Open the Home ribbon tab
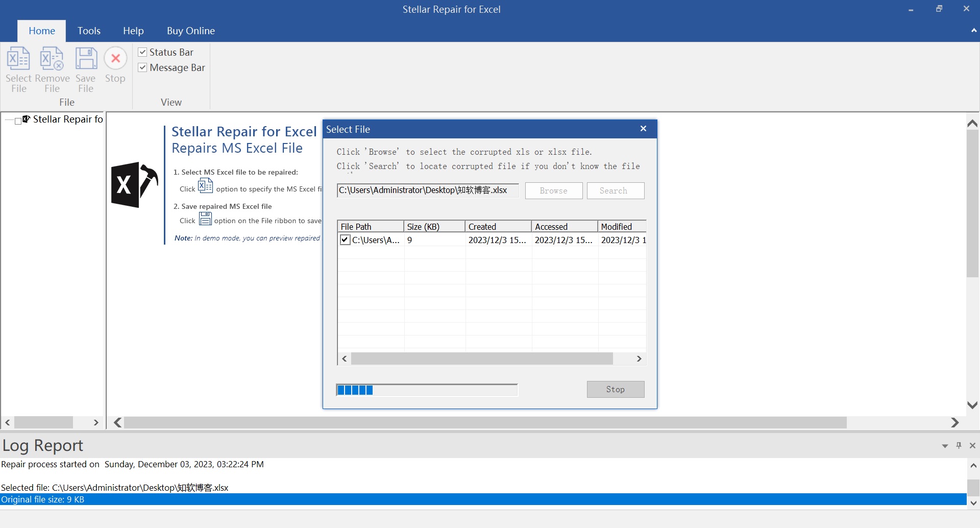The image size is (980, 528). (42, 31)
